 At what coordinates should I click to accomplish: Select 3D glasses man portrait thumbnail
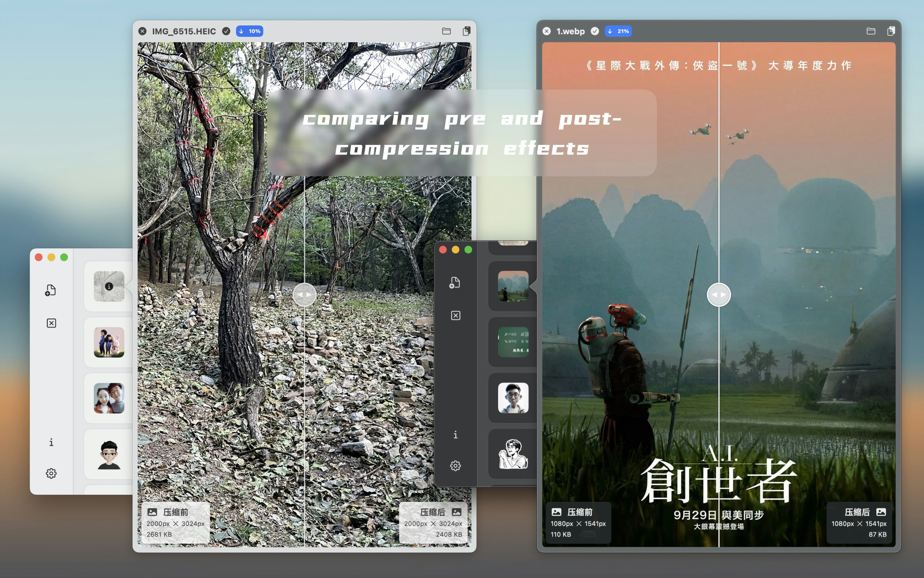(513, 398)
